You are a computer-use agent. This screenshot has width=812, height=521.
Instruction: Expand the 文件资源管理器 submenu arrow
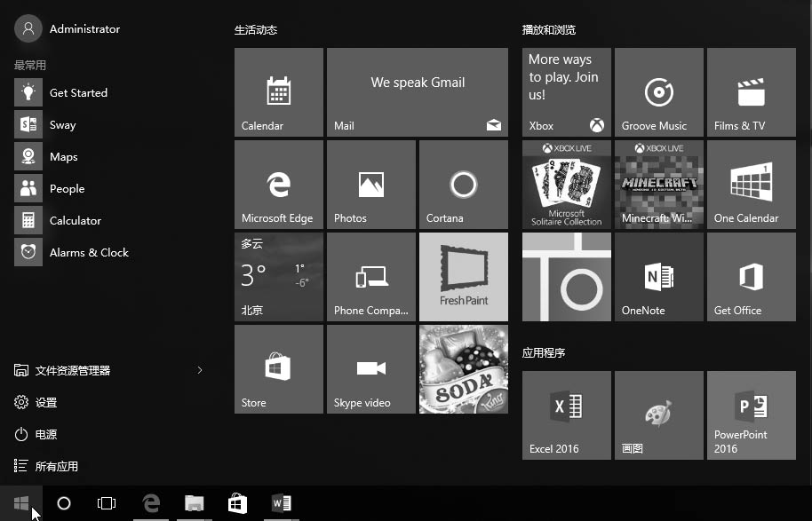point(200,370)
